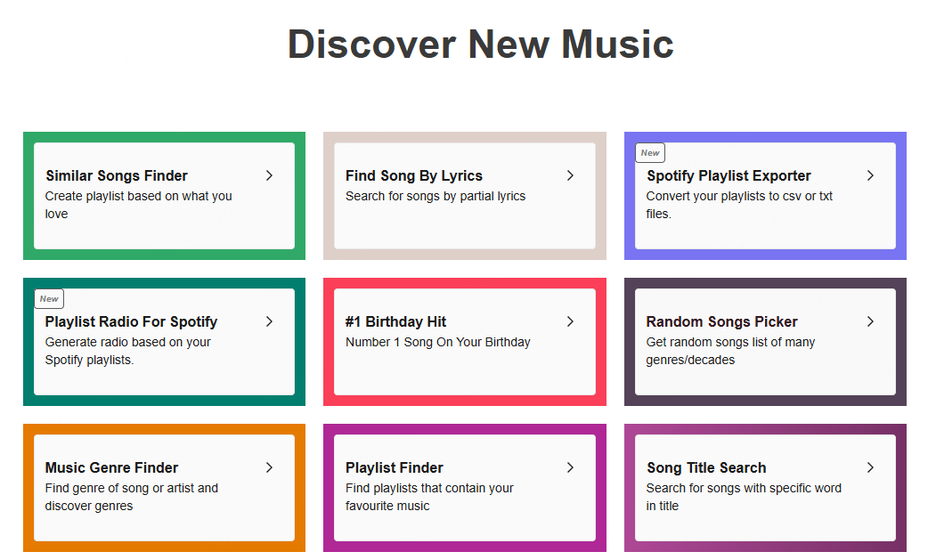Click the chevron beside Song Title Search
The height and width of the screenshot is (560, 928).
tap(870, 467)
